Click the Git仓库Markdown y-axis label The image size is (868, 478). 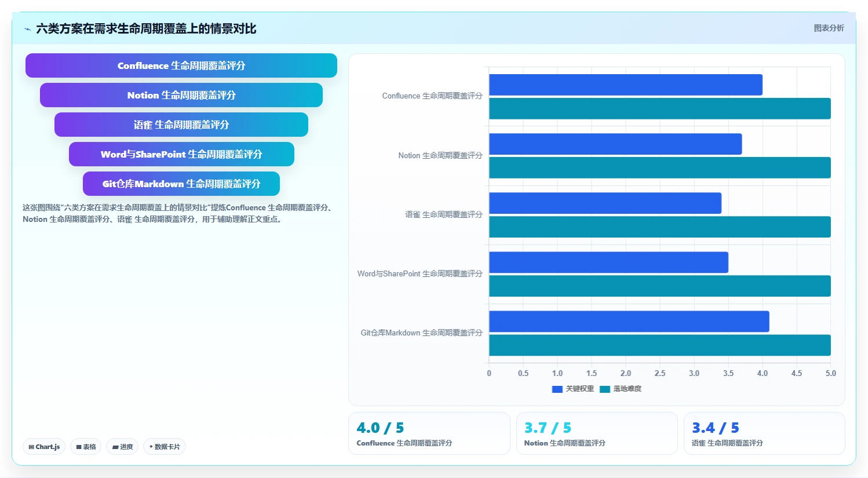(422, 333)
